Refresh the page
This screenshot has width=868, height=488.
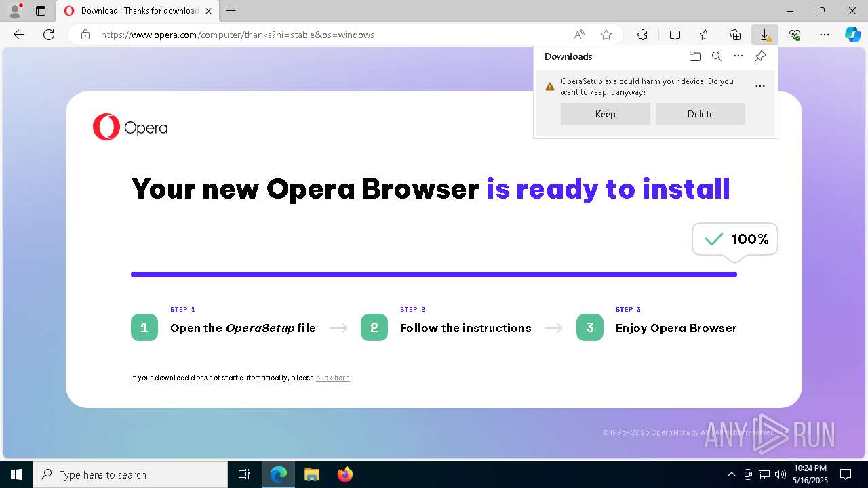pyautogui.click(x=49, y=35)
